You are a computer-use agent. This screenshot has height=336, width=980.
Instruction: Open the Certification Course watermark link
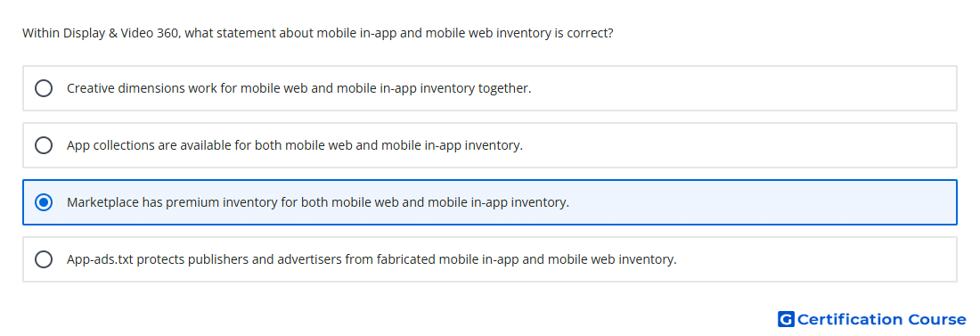872,320
